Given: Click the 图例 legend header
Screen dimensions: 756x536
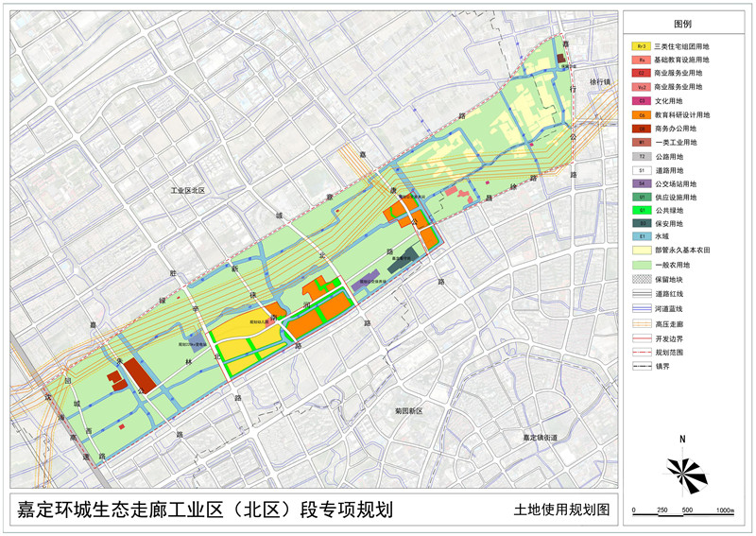Looking at the screenshot, I should click(x=683, y=22).
